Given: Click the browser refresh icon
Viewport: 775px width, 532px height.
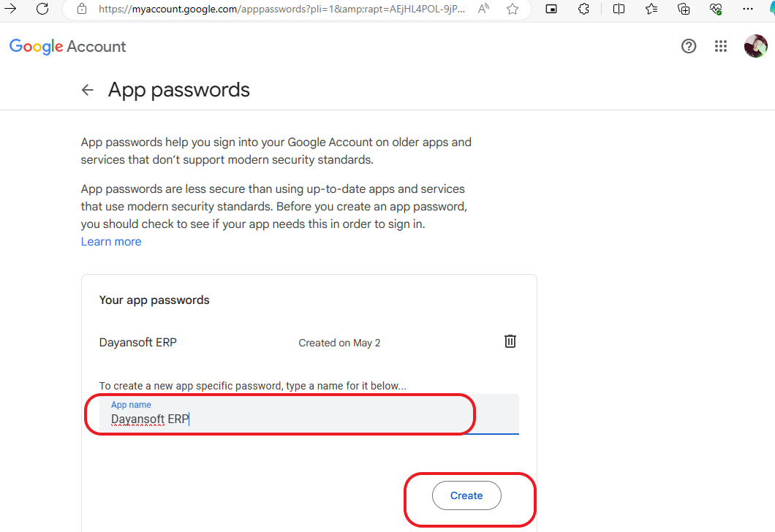Looking at the screenshot, I should click(42, 8).
